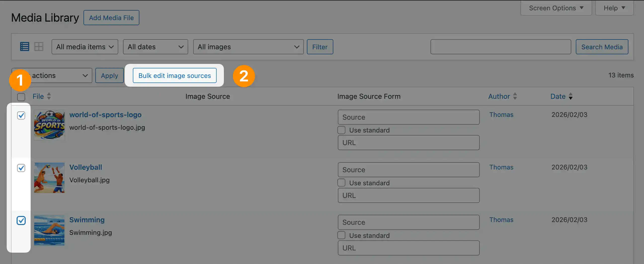The height and width of the screenshot is (264, 644).
Task: Toggle the select-all checkbox in header
Action: point(21,97)
